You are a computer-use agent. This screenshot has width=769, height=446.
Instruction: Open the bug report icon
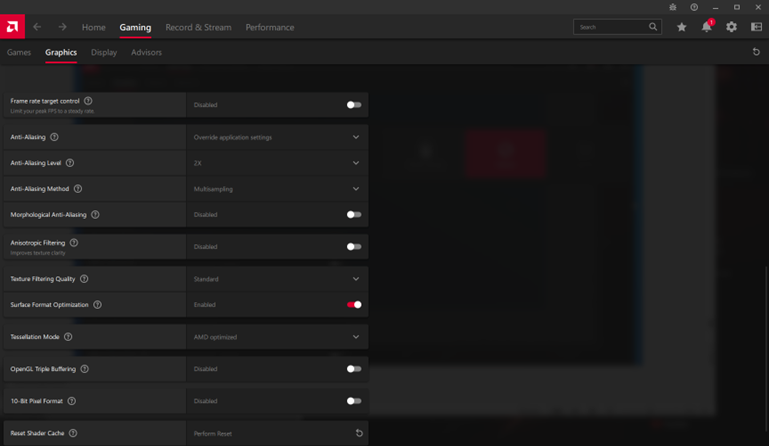tap(673, 7)
